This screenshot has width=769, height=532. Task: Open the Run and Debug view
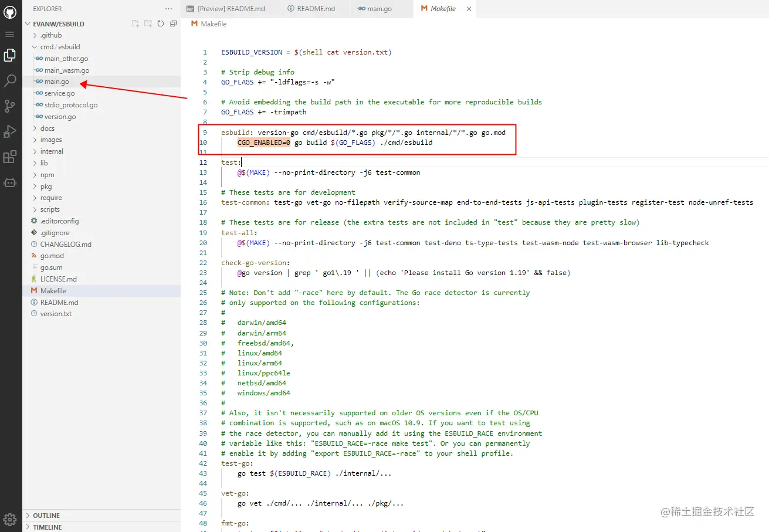(10, 131)
